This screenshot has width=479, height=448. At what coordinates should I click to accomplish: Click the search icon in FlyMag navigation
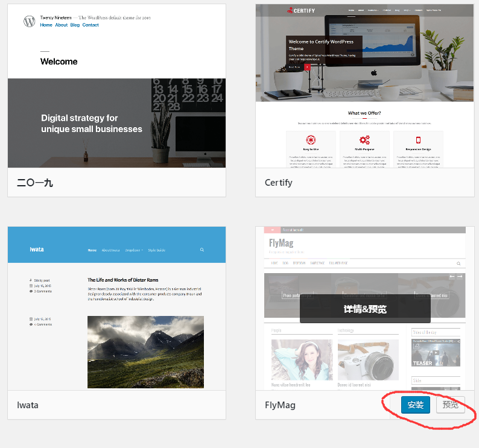pos(458,263)
